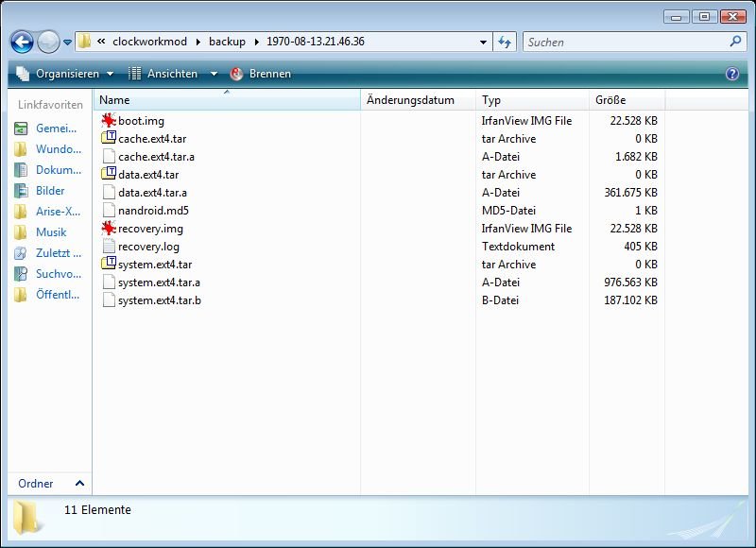The image size is (756, 548).
Task: Select the recovery.img file
Action: (150, 229)
